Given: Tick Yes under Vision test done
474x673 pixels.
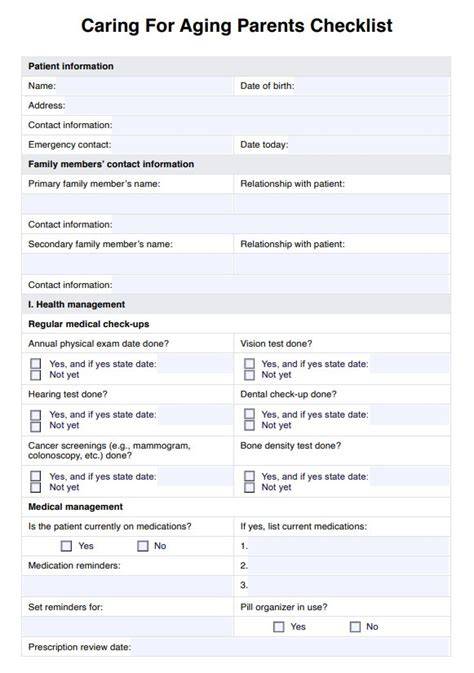Looking at the screenshot, I should pos(249,364).
